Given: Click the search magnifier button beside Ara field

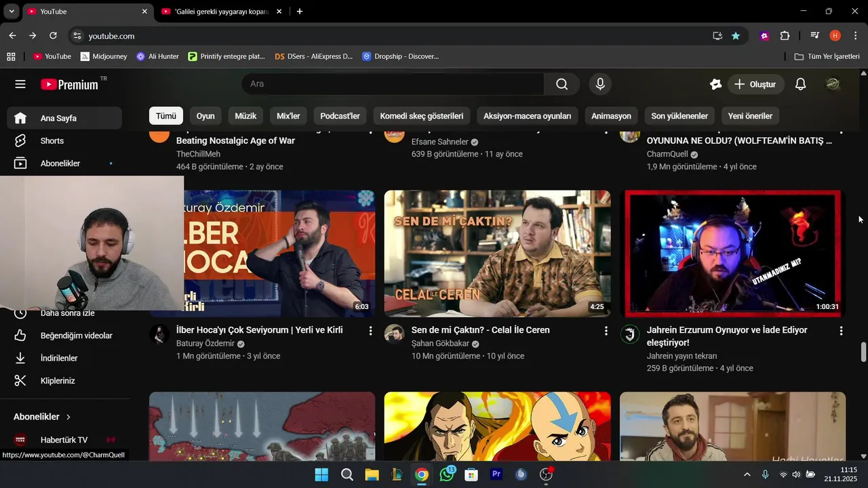Looking at the screenshot, I should [x=561, y=84].
